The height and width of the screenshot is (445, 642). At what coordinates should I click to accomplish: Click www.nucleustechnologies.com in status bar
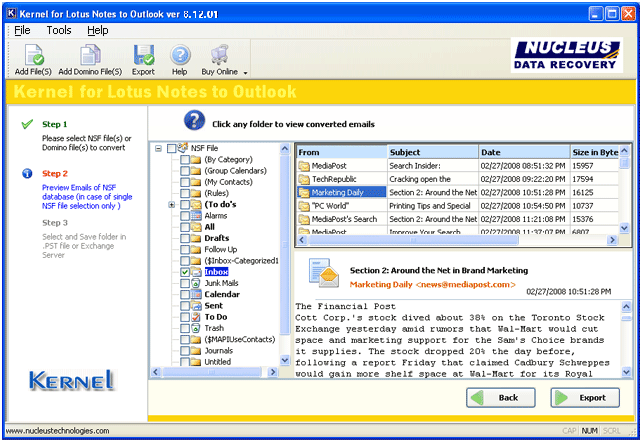(57, 431)
